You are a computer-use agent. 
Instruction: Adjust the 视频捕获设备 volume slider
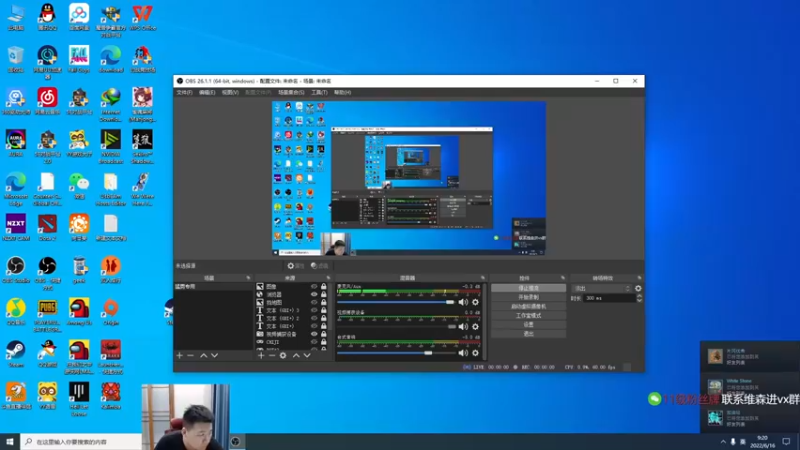(396, 327)
